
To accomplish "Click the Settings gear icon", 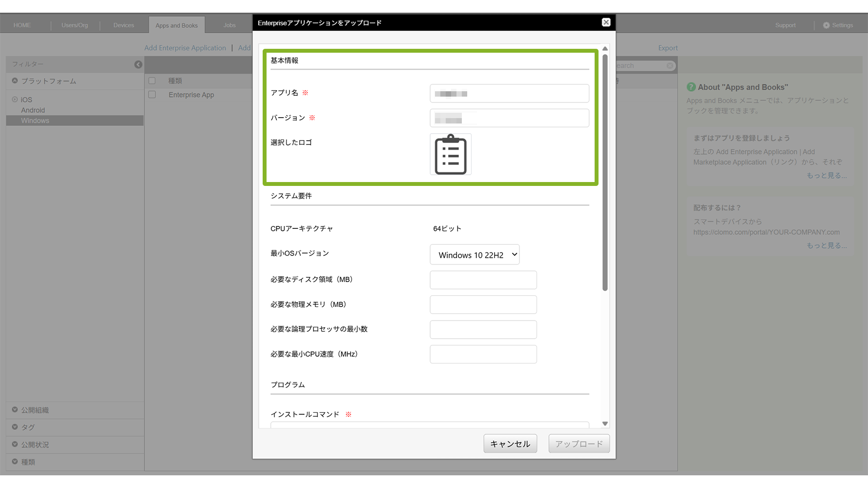I will (x=826, y=25).
